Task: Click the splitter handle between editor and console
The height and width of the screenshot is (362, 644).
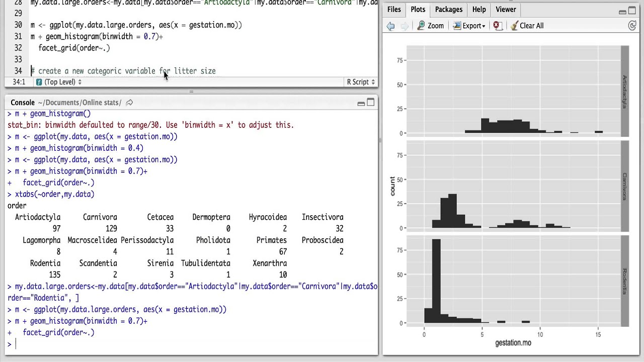Action: [x=191, y=92]
